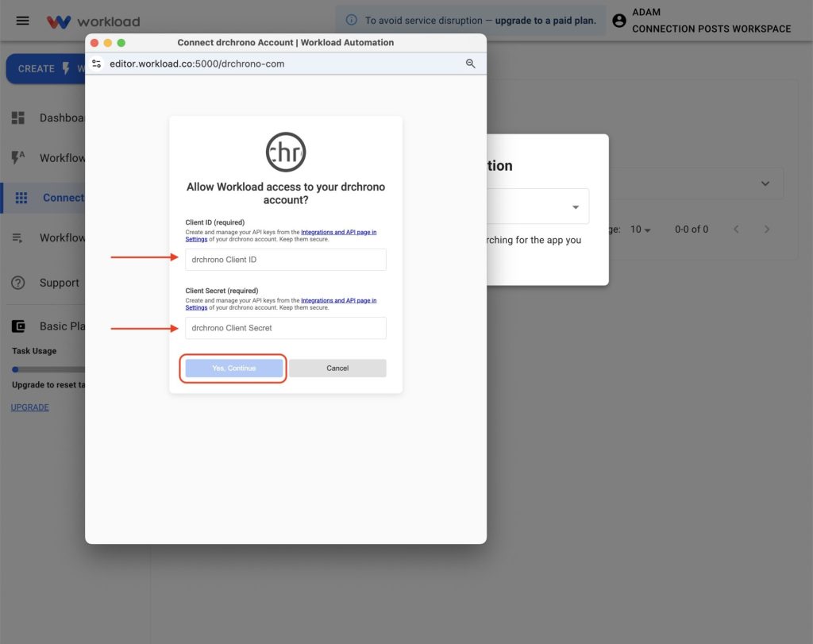
Task: Open Integrations and API link under Client Secret
Action: tap(338, 300)
